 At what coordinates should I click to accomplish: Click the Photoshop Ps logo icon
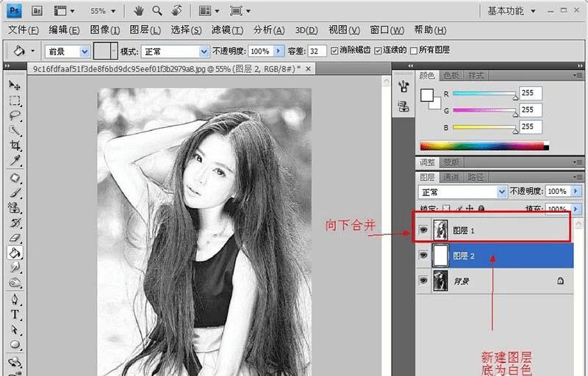point(14,11)
